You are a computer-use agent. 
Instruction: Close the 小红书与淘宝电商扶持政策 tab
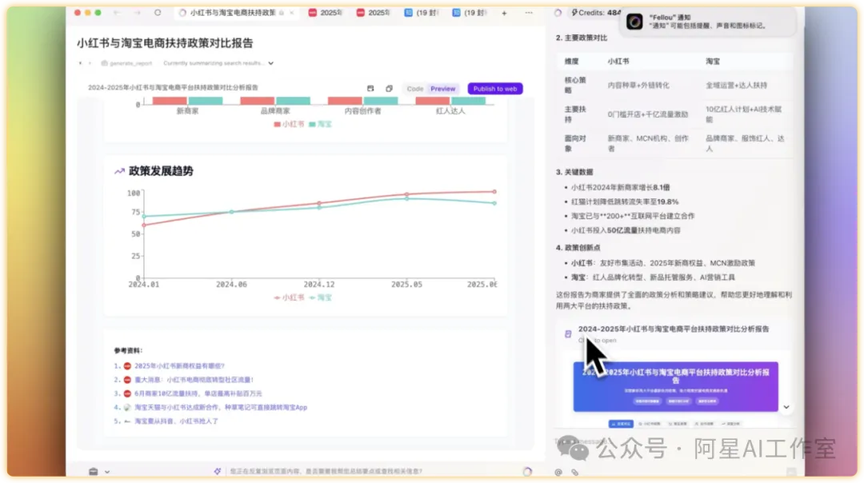tap(291, 13)
